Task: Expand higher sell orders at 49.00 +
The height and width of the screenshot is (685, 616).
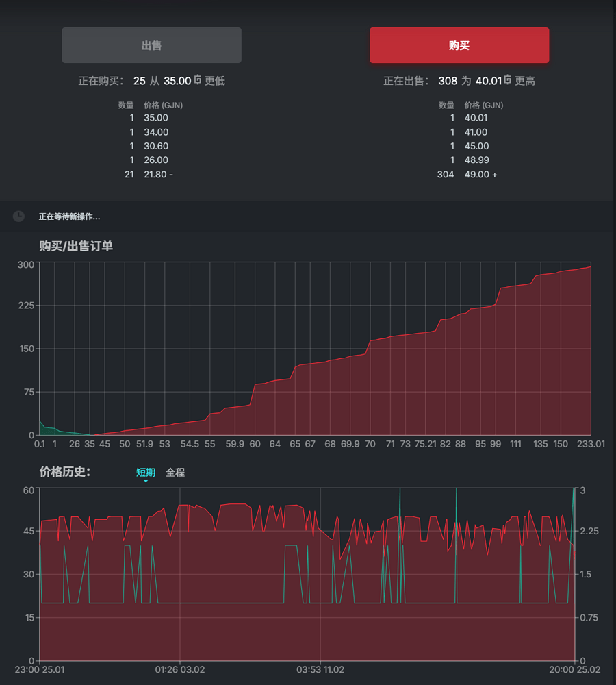Action: pos(480,175)
